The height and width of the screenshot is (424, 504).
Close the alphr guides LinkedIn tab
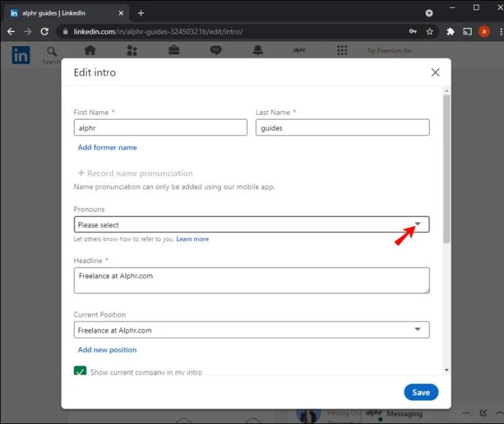click(121, 13)
